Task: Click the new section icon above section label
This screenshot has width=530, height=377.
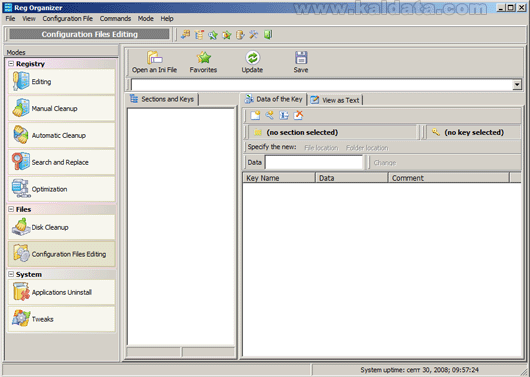Action: [x=255, y=116]
